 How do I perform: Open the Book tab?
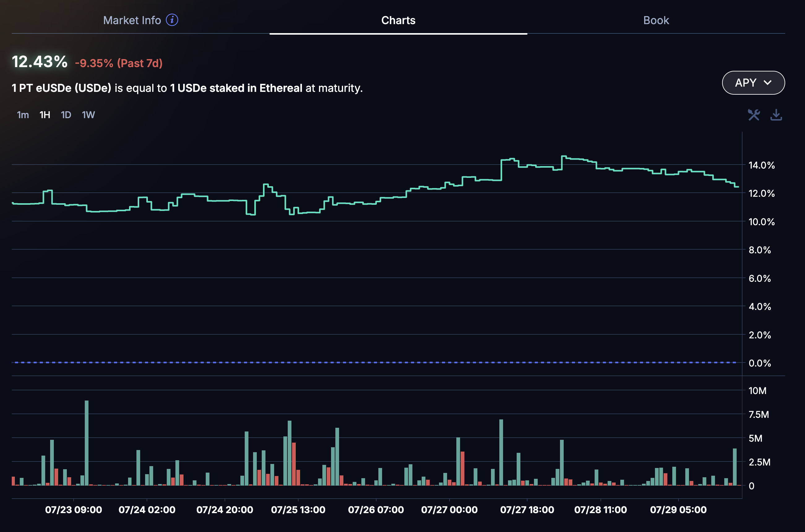(656, 20)
